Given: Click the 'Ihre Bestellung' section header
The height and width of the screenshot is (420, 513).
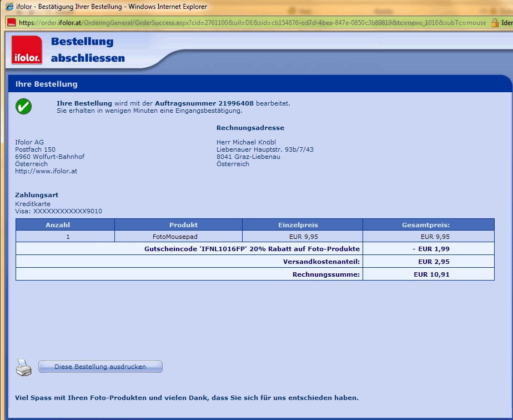Looking at the screenshot, I should [47, 84].
